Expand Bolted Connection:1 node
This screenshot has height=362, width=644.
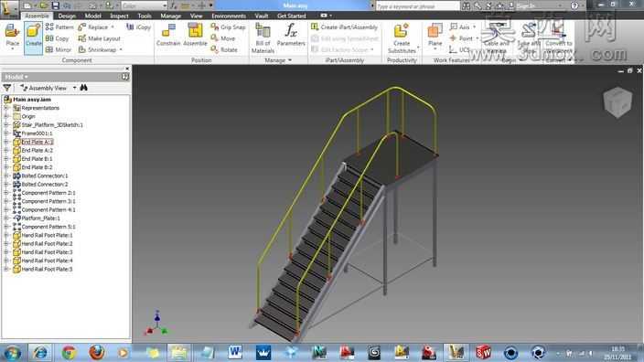click(x=6, y=176)
